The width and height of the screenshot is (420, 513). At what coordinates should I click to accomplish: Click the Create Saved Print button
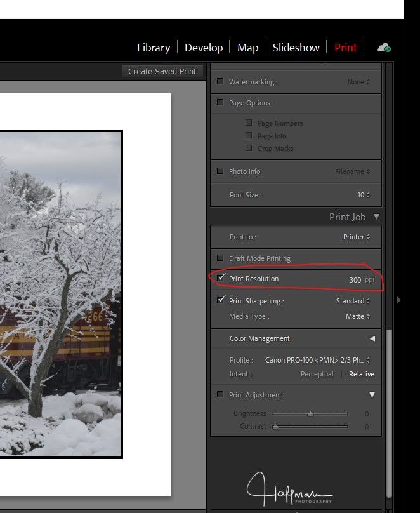162,71
